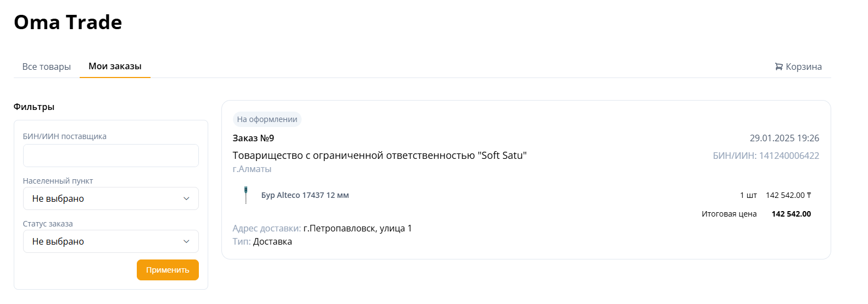Click the Oma Trade site title
The width and height of the screenshot is (868, 304).
68,23
